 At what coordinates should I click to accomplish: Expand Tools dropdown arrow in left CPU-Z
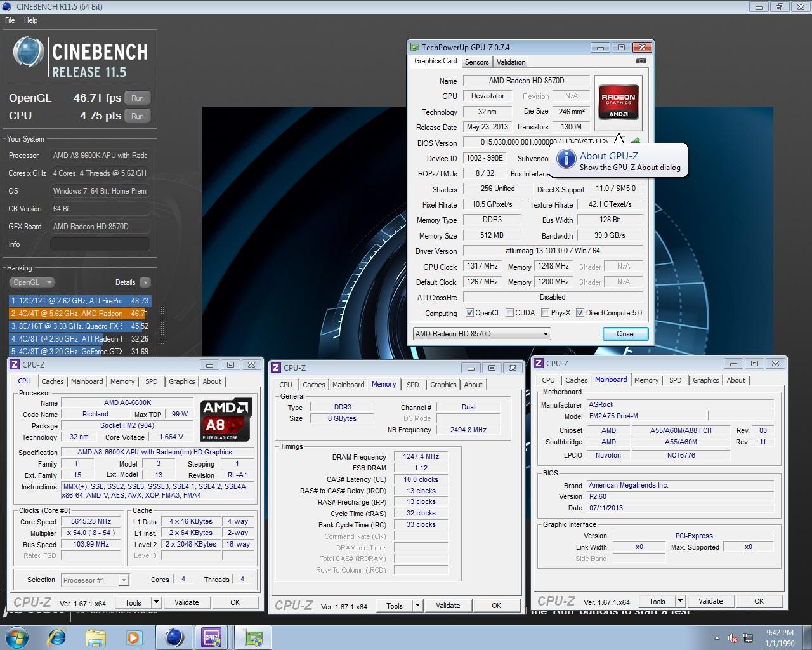156,602
